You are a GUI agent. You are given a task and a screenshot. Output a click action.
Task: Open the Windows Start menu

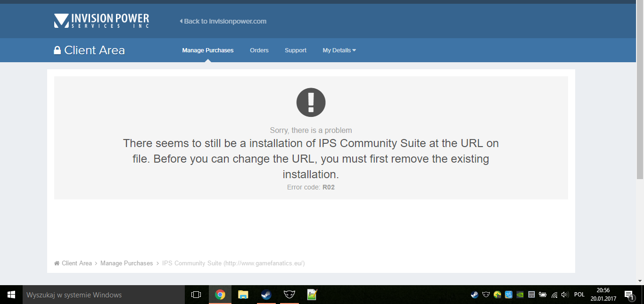[x=11, y=295]
